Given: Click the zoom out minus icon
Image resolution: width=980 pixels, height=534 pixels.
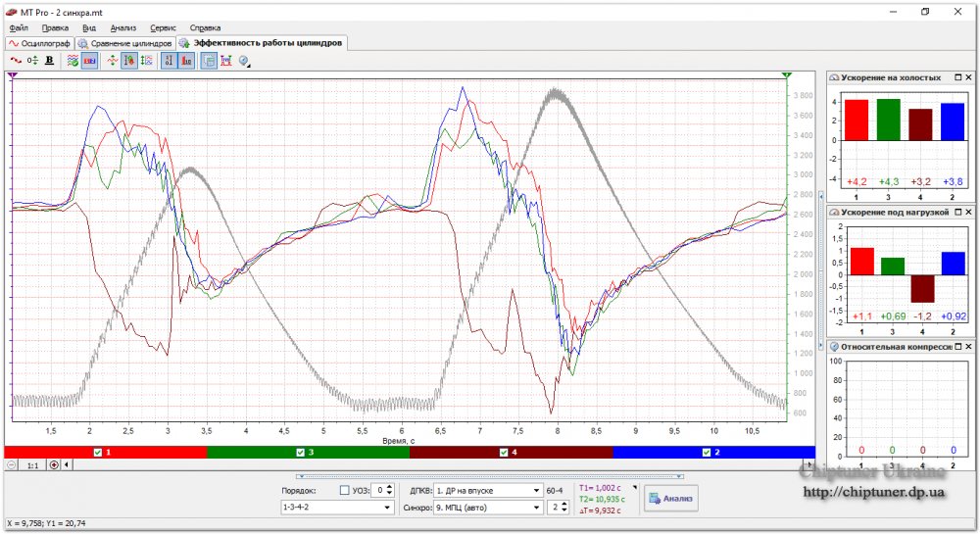Looking at the screenshot, I should click(x=11, y=464).
